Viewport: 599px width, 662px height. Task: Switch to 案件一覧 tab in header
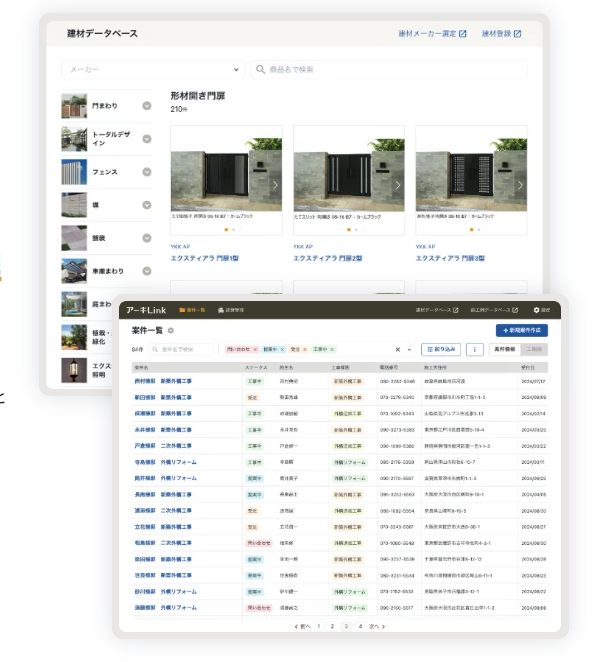192,310
